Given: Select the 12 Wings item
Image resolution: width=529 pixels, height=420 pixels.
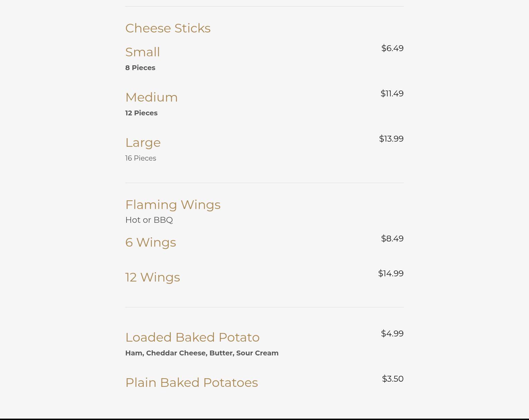Looking at the screenshot, I should tap(152, 277).
